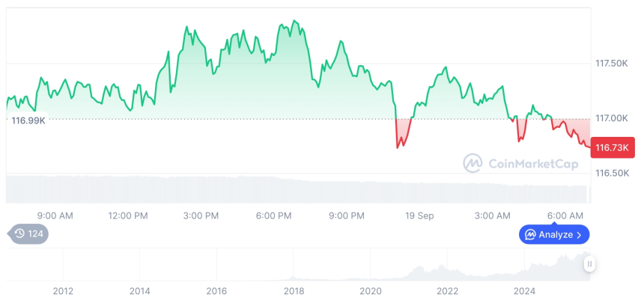644x300 pixels.
Task: Click the pause handle on the overview timeline
Action: tap(590, 264)
